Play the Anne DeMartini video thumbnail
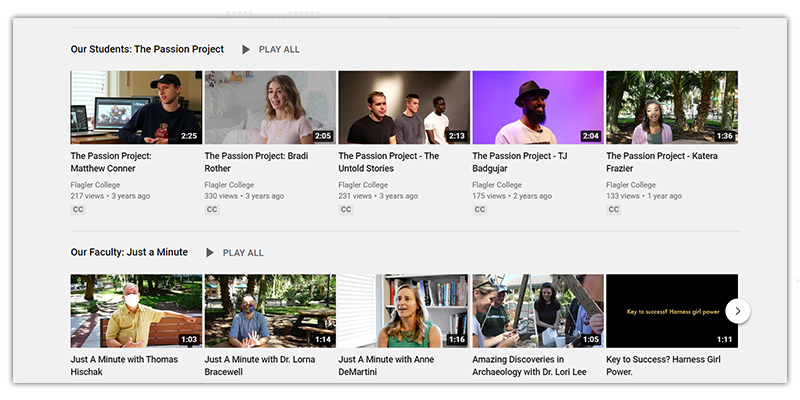The image size is (800, 400). point(404,311)
